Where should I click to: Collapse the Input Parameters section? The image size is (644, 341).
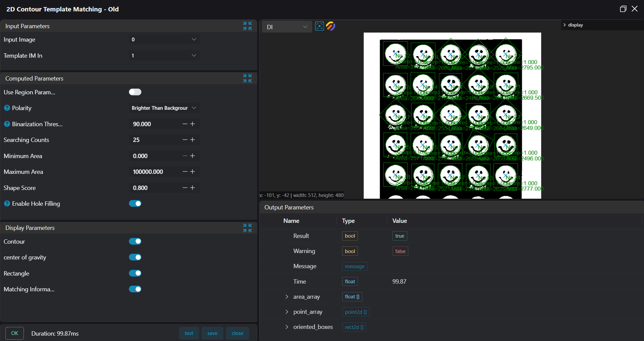pyautogui.click(x=247, y=26)
